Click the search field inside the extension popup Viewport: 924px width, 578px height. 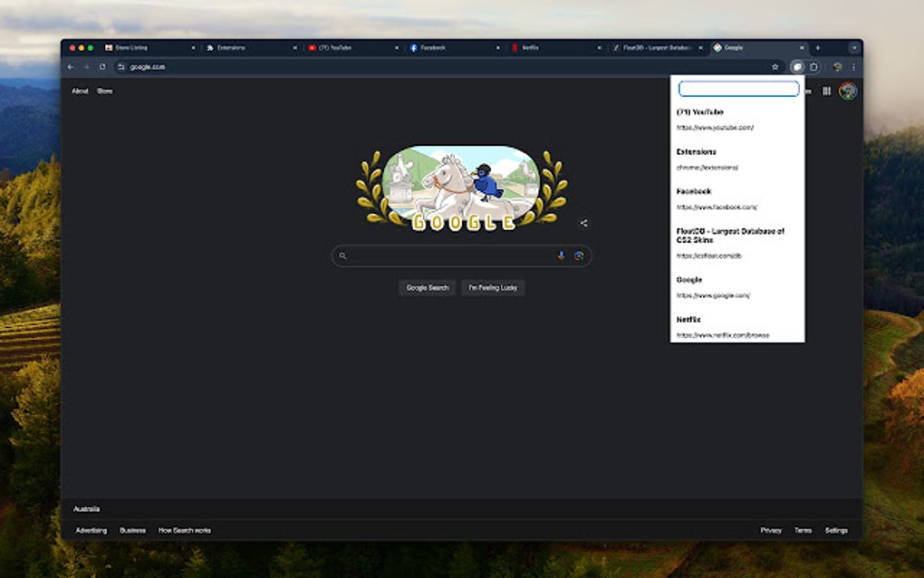[737, 89]
